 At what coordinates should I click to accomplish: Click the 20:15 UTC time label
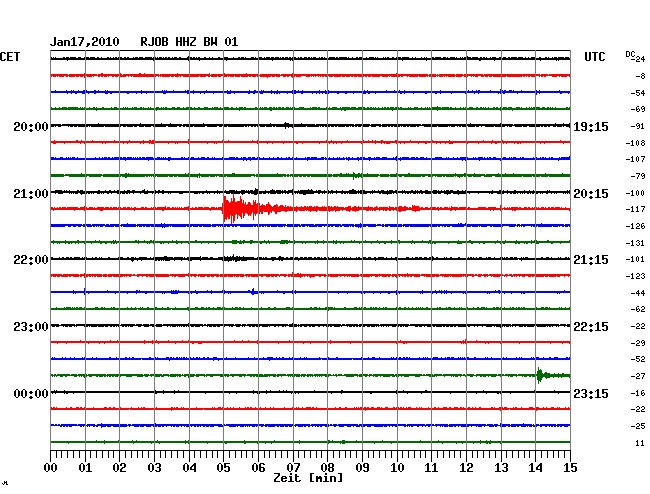tap(591, 194)
